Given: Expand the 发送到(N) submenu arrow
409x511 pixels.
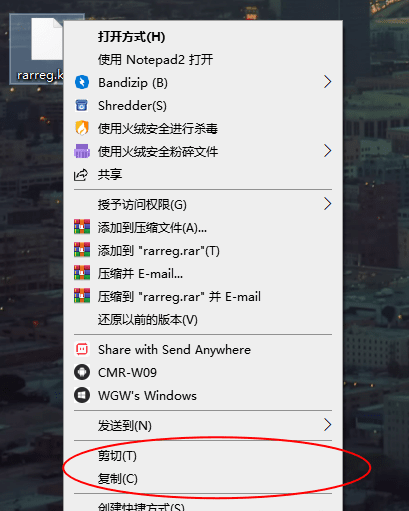Looking at the screenshot, I should pos(328,425).
